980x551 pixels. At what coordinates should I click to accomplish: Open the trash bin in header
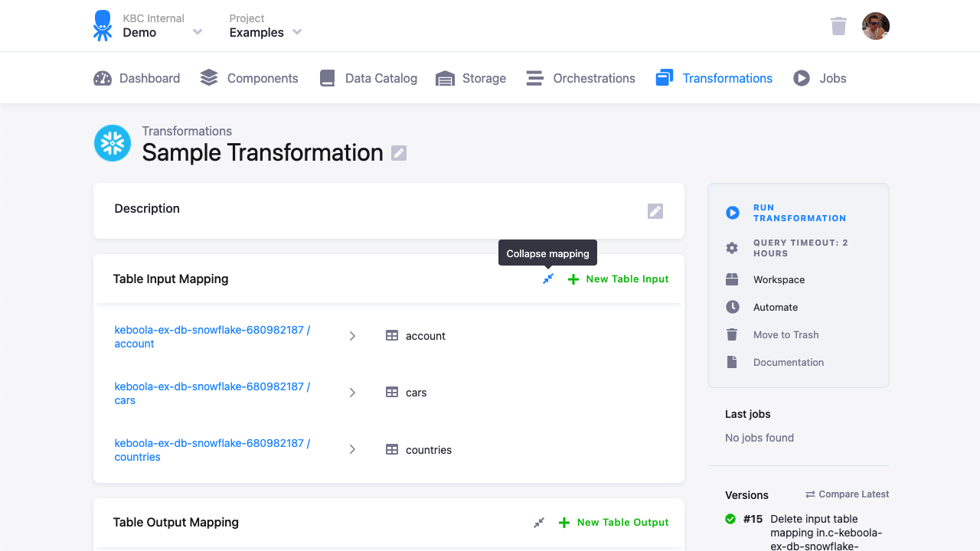839,26
